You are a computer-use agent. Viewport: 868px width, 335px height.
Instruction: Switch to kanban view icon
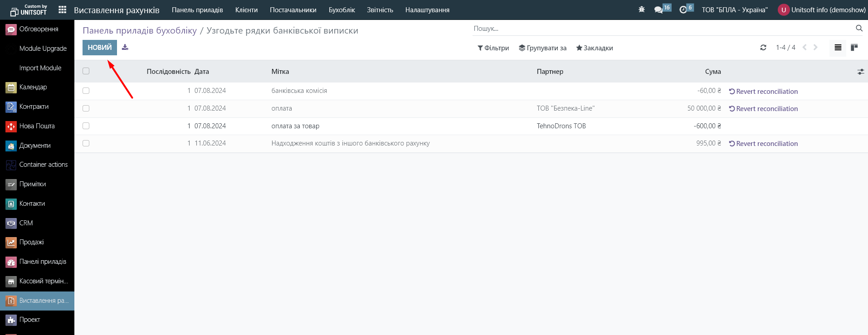coord(854,48)
